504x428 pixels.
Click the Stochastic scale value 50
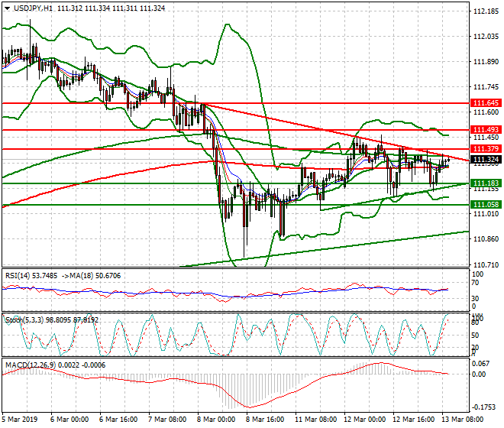(475, 336)
